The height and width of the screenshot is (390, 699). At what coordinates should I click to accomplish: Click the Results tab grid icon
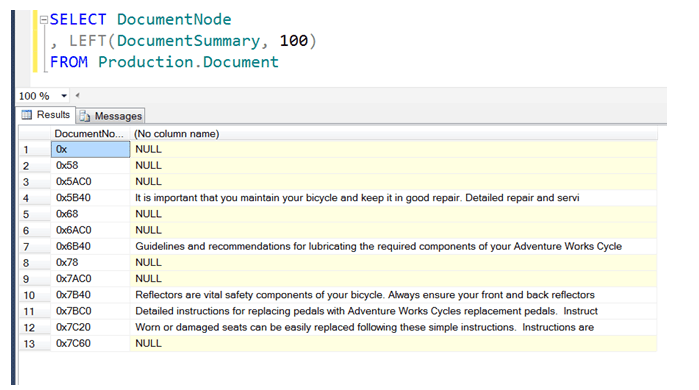[27, 115]
